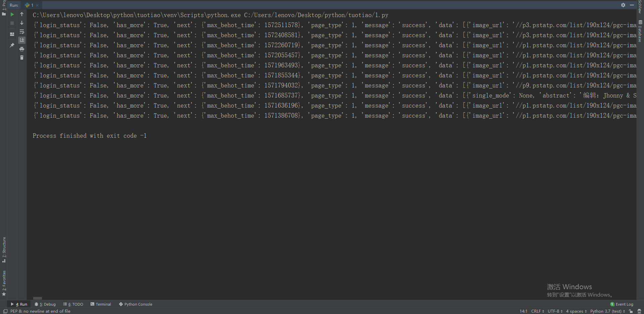Toggle scroll to end of output

pyautogui.click(x=22, y=40)
